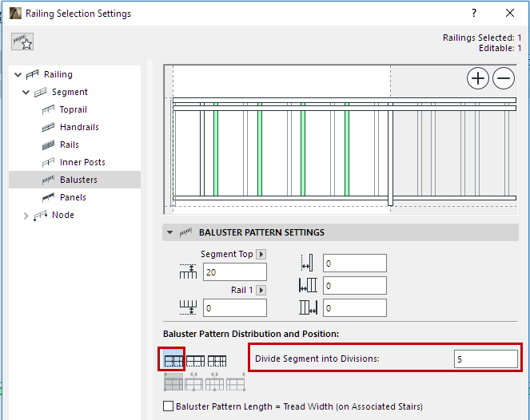Click the ARCHICAD app icon in title bar

point(15,14)
